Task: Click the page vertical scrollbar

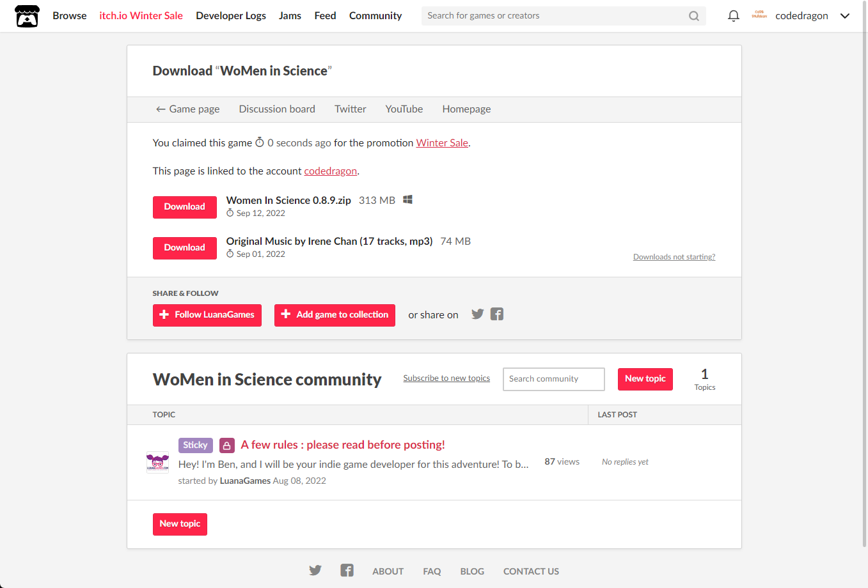Action: click(x=865, y=275)
